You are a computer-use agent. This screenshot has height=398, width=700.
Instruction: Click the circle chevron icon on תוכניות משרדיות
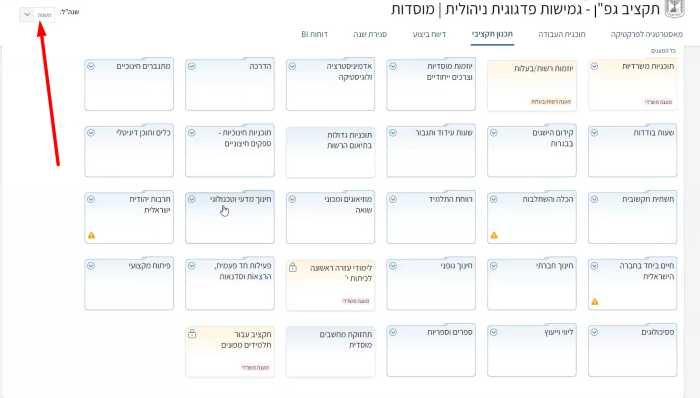(x=594, y=66)
